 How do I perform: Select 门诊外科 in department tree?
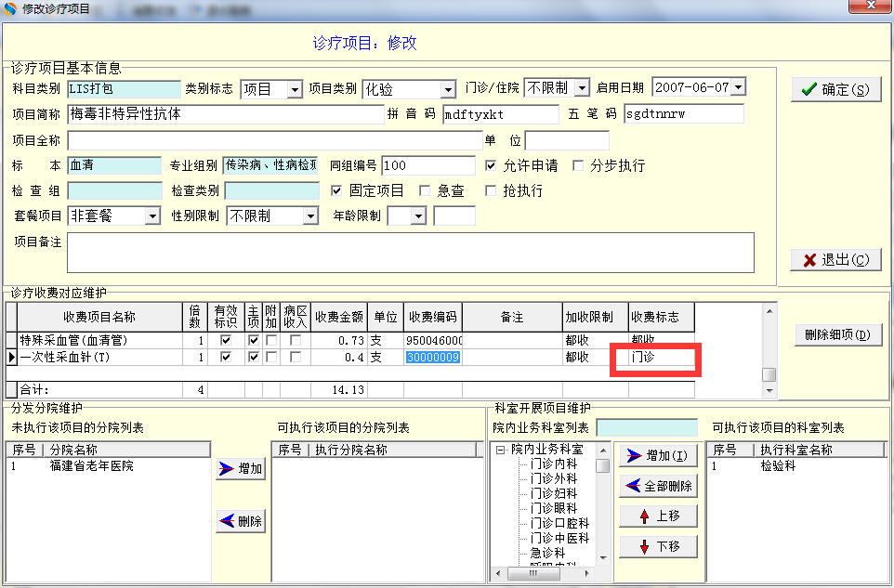[553, 478]
